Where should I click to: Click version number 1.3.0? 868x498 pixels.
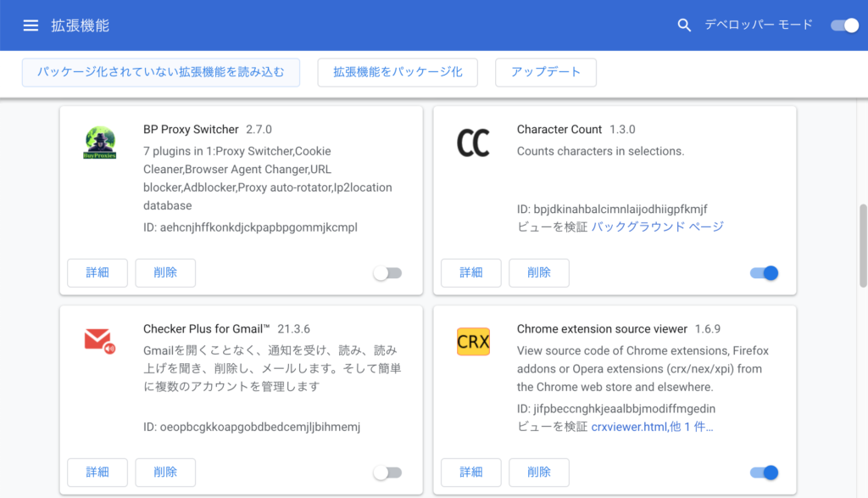tap(623, 130)
